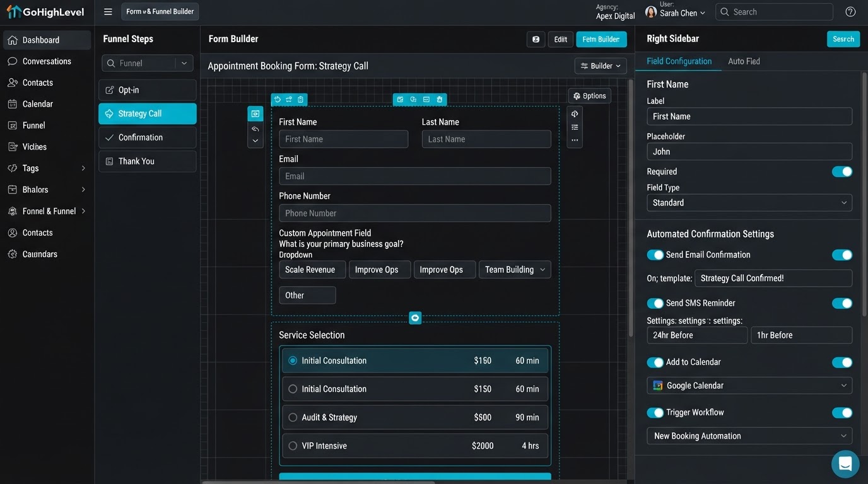Select the VIP Intensive radio button
This screenshot has width=868, height=484.
point(293,446)
